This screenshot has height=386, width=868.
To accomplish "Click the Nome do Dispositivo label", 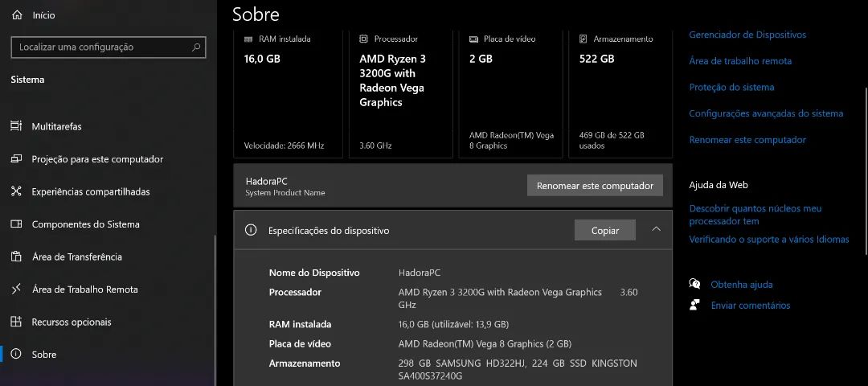I will pos(314,273).
